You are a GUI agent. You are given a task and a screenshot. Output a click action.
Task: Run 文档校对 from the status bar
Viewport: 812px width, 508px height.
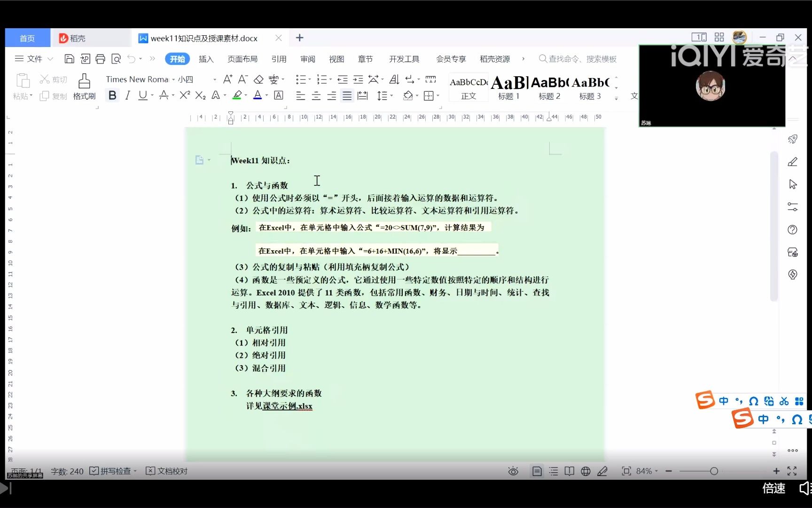tap(166, 471)
